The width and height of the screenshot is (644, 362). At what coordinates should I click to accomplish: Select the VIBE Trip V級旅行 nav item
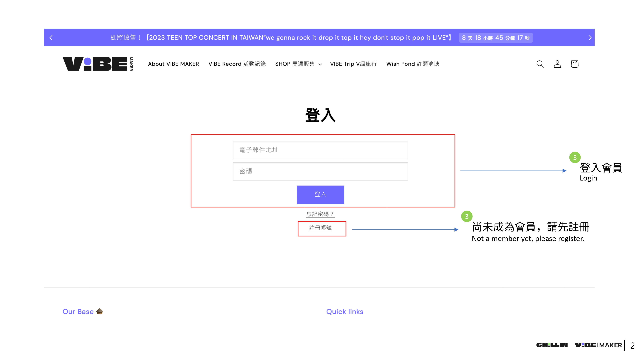pos(354,64)
